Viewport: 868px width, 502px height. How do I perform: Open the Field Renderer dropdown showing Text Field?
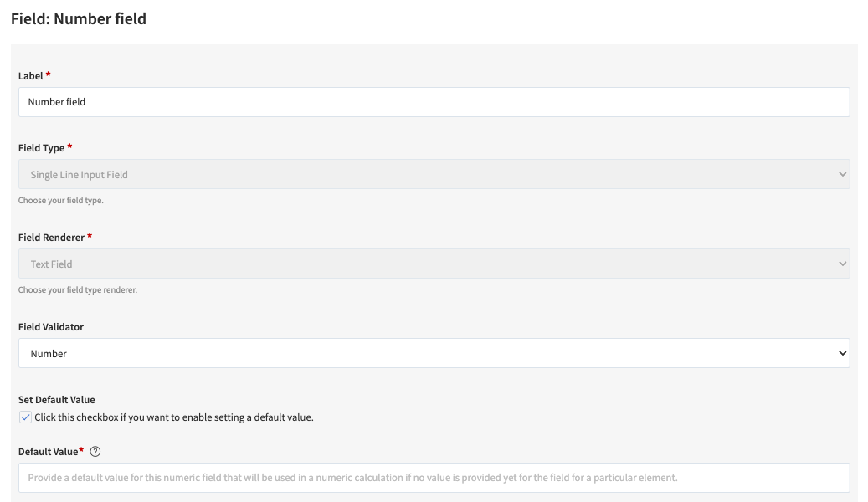tap(434, 264)
